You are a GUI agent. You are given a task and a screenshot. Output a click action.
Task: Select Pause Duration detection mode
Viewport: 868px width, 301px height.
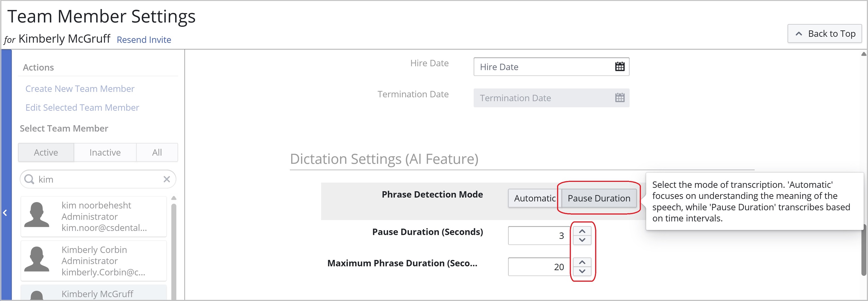[x=598, y=198]
